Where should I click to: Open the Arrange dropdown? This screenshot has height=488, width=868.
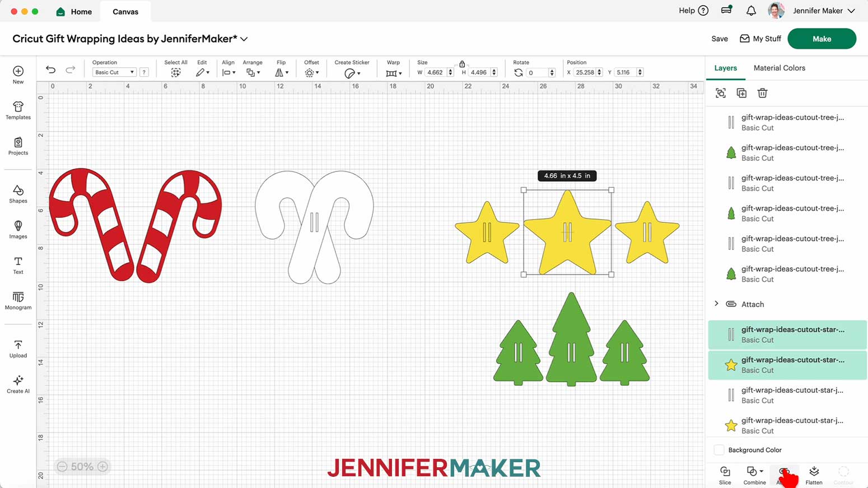coord(253,73)
